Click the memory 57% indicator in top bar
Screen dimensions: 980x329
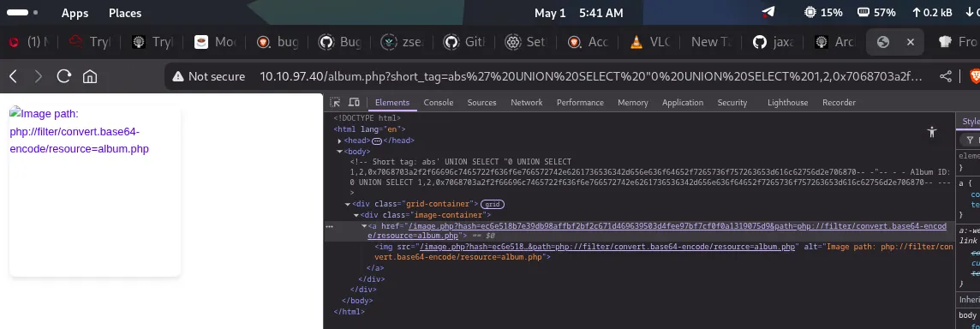[876, 13]
